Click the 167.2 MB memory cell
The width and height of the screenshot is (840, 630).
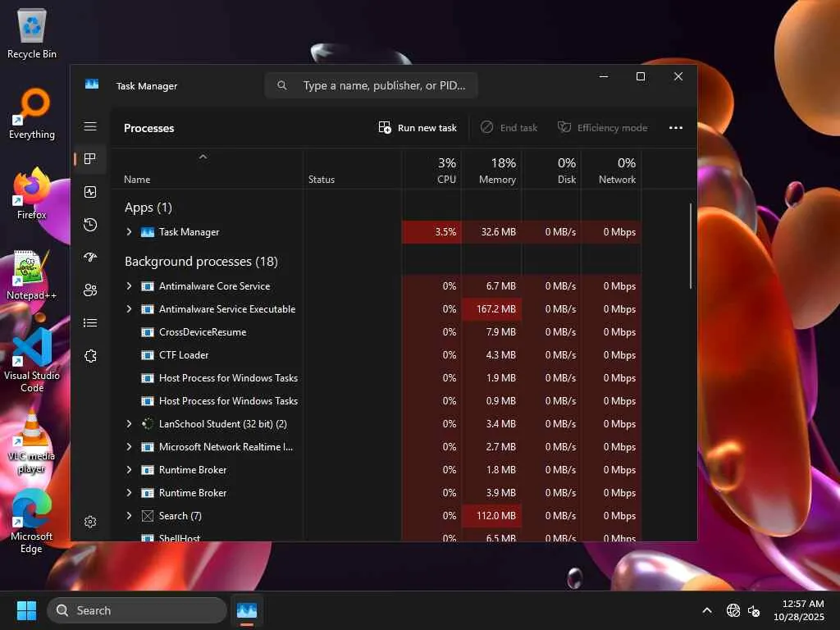pyautogui.click(x=491, y=308)
